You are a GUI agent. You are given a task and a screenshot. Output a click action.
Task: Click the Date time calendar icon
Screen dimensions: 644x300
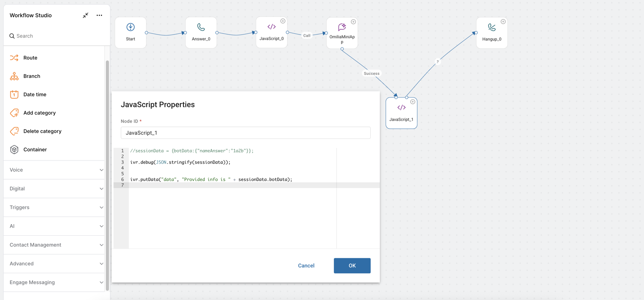pyautogui.click(x=14, y=95)
